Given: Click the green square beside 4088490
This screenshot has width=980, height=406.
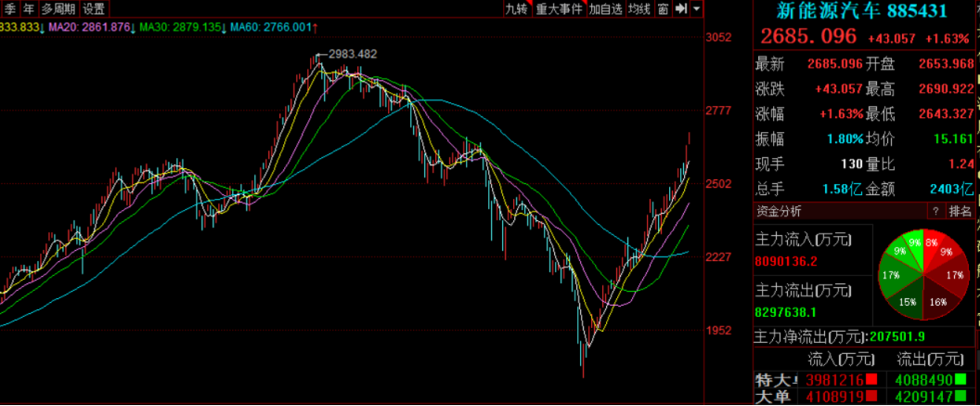Looking at the screenshot, I should (961, 380).
